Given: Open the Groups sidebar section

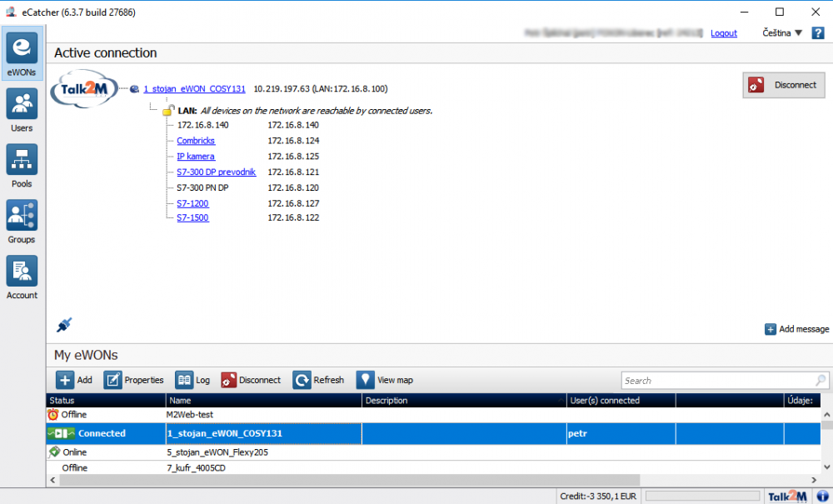Looking at the screenshot, I should click(x=22, y=222).
